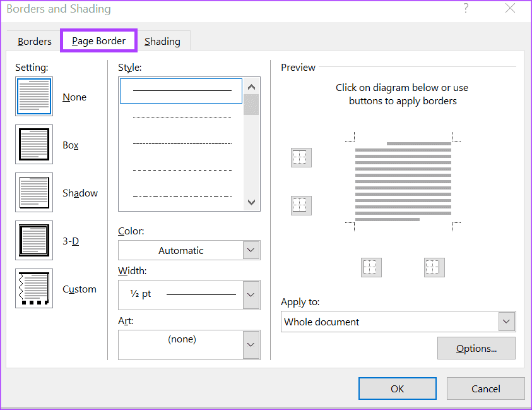The height and width of the screenshot is (410, 532).
Task: Switch to the Shading tab
Action: click(x=162, y=42)
